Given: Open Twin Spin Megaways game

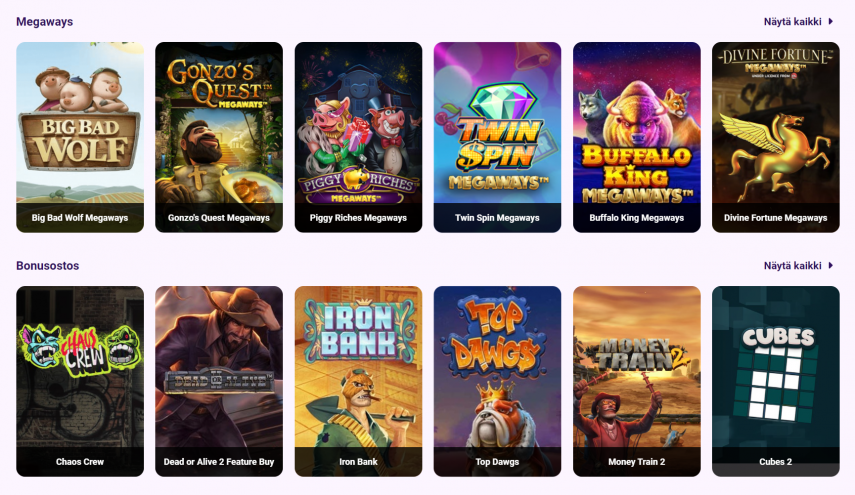Looking at the screenshot, I should (497, 137).
